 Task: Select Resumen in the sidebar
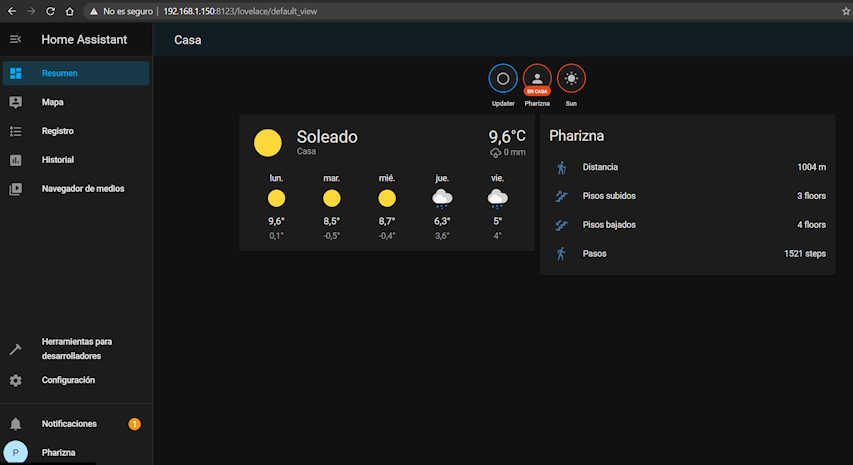click(x=76, y=73)
